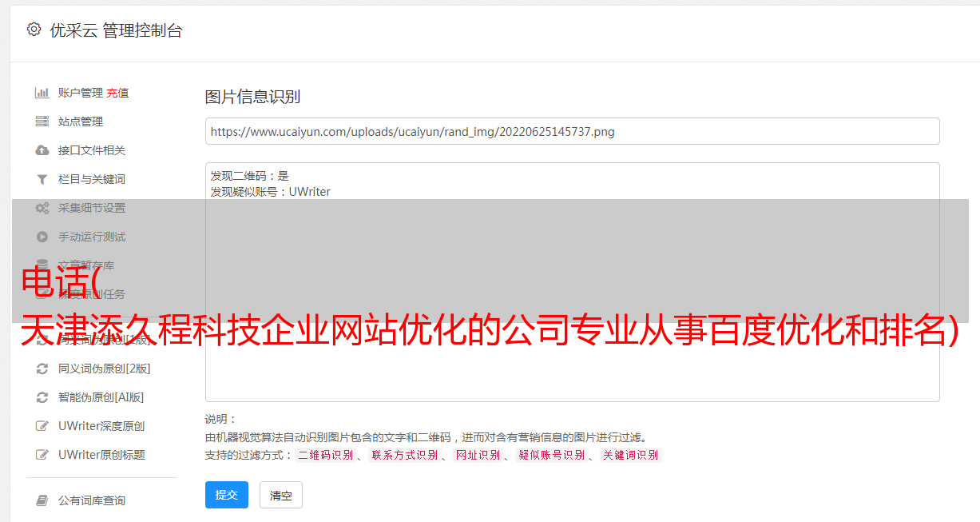Click the red 充值 link
980x522 pixels.
117,93
